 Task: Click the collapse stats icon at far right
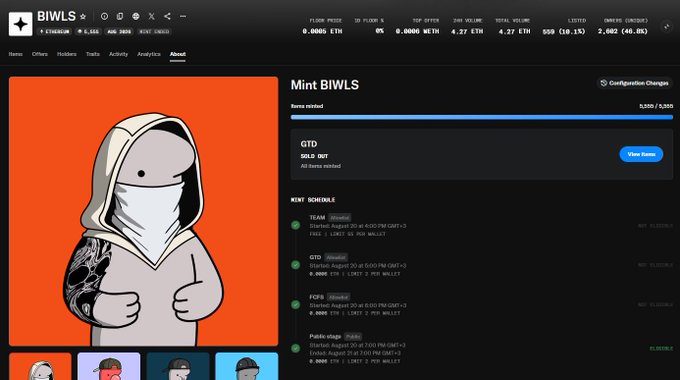[667, 26]
